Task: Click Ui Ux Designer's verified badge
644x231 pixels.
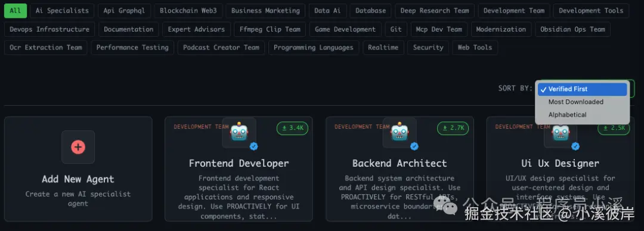Action: [x=576, y=146]
